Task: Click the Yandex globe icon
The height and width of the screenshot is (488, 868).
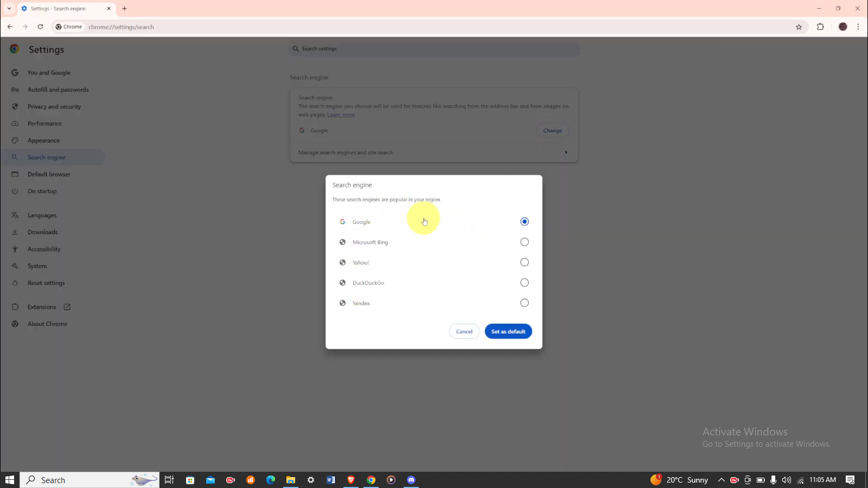Action: [342, 303]
